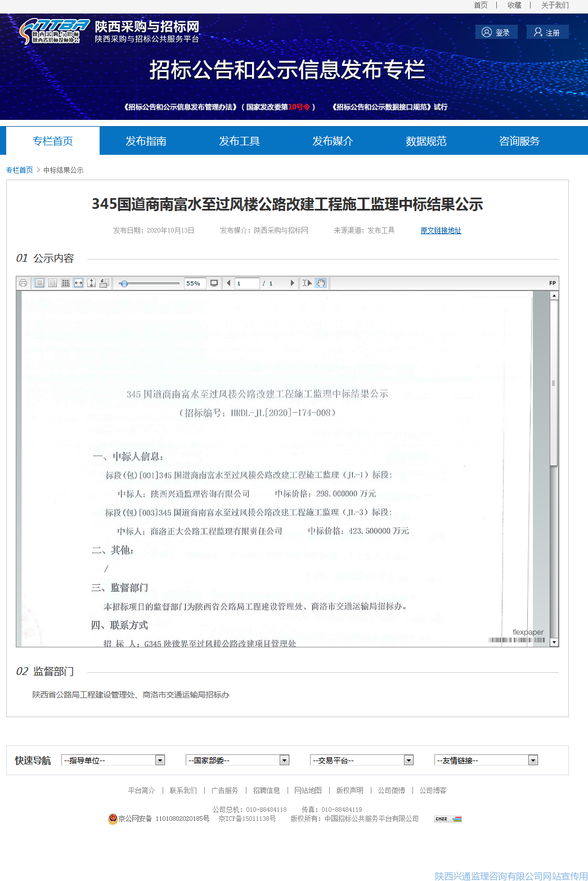Viewport: 588px width, 881px height.
Task: Click the 版权声明 footer link
Action: coord(350,790)
